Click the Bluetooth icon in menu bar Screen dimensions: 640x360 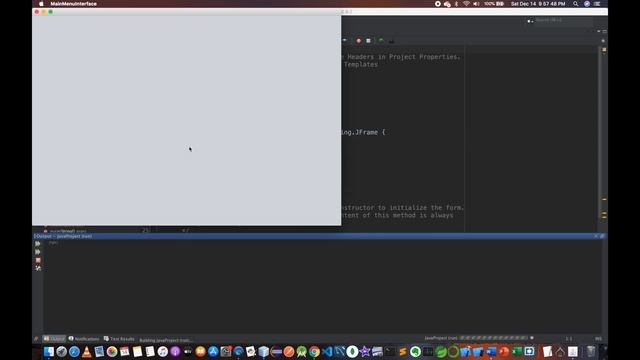point(456,4)
